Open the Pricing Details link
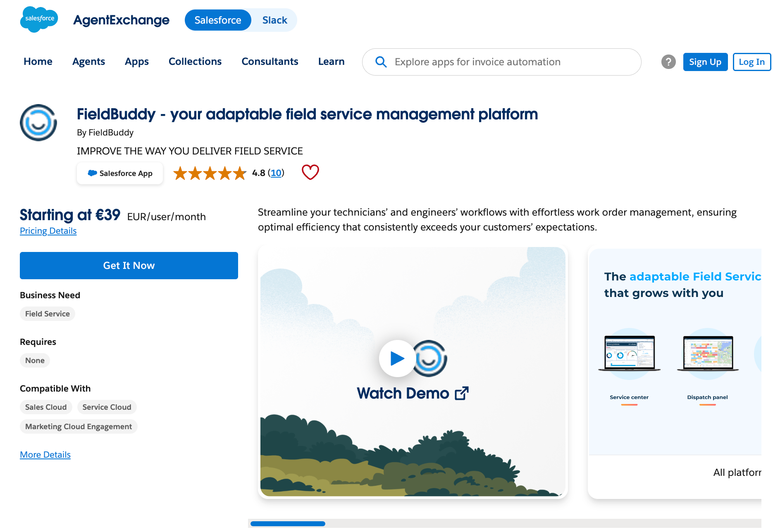Screen dimensions: 773x532 coord(48,231)
